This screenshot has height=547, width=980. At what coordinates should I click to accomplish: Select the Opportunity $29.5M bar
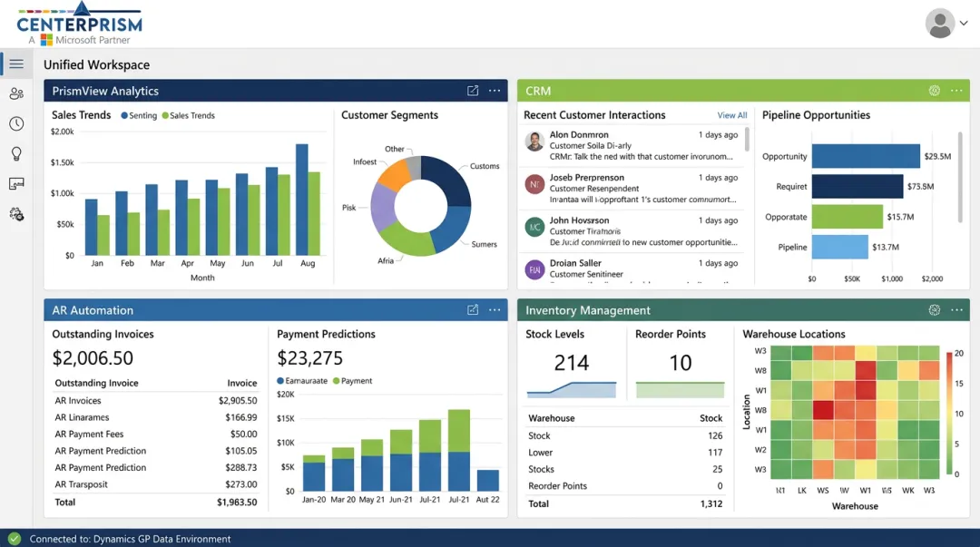866,156
